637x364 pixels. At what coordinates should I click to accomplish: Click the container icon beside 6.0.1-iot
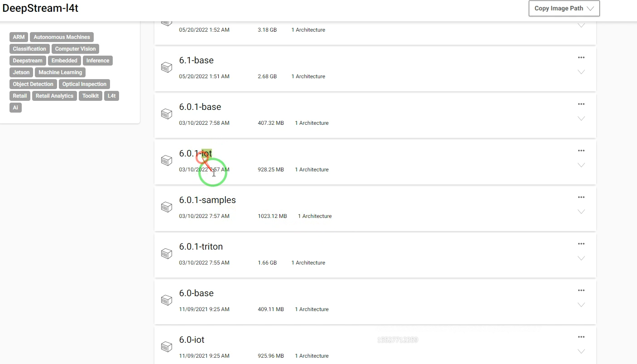tap(167, 161)
